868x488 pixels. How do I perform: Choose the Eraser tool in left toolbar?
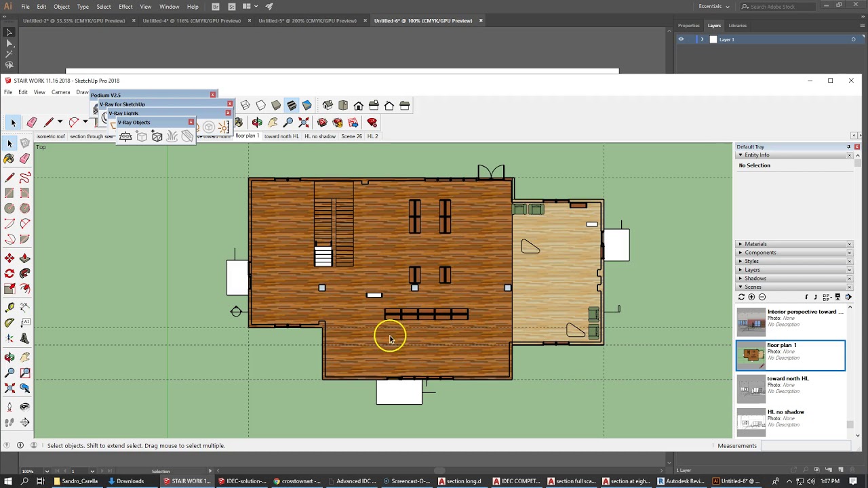click(x=24, y=157)
